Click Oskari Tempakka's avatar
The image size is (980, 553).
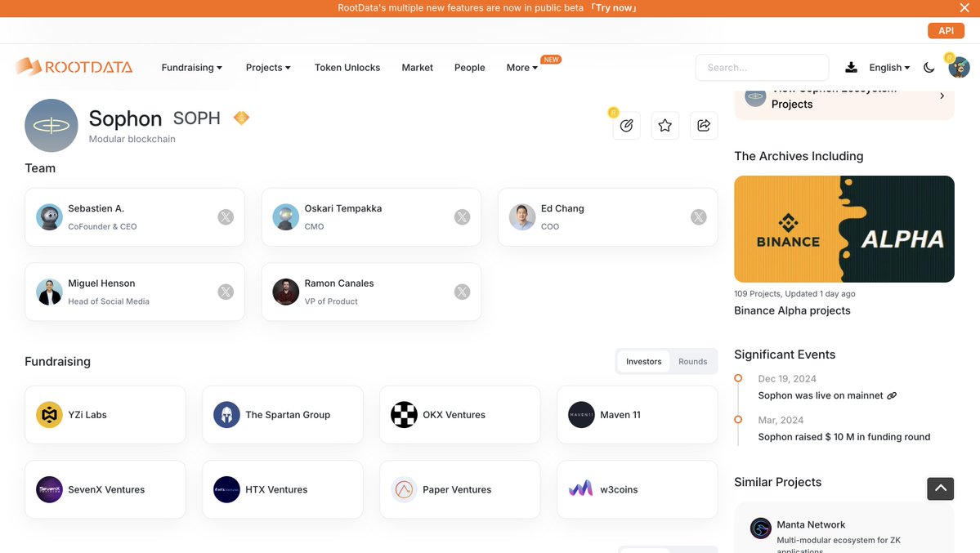coord(285,216)
